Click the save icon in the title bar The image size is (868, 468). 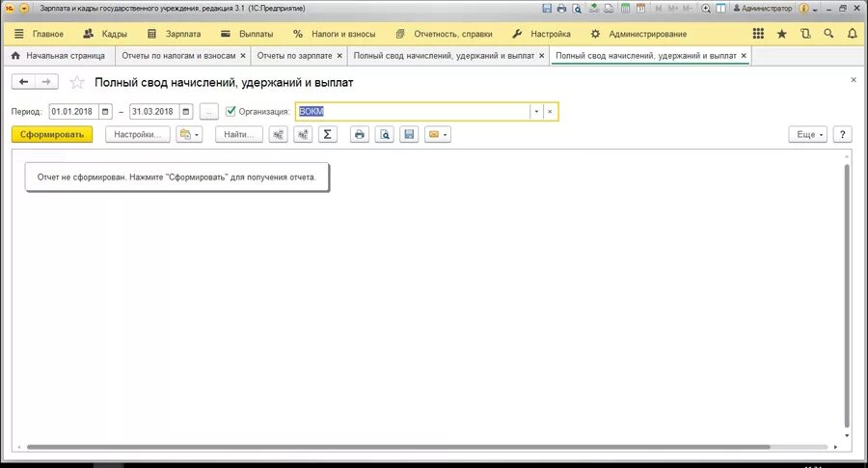click(547, 9)
